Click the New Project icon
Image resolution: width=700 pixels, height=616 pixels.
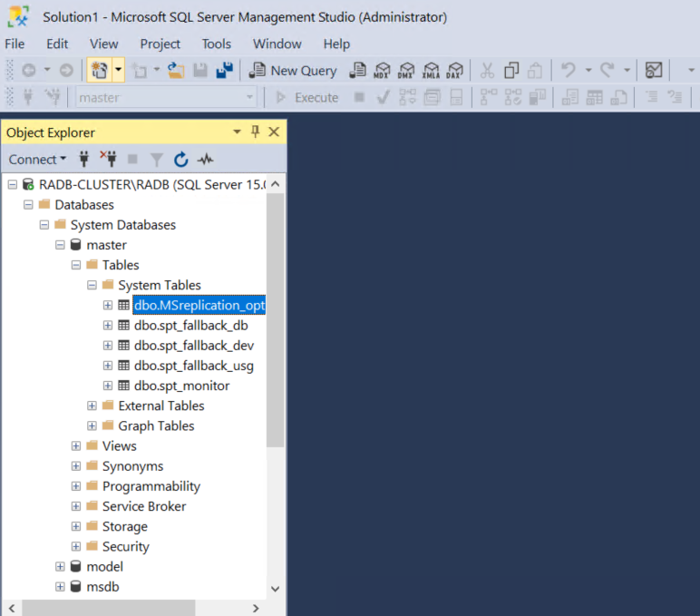pos(100,70)
